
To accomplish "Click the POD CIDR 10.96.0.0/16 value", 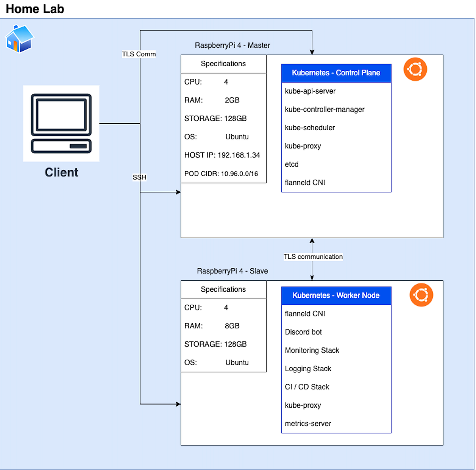I will pos(221,173).
